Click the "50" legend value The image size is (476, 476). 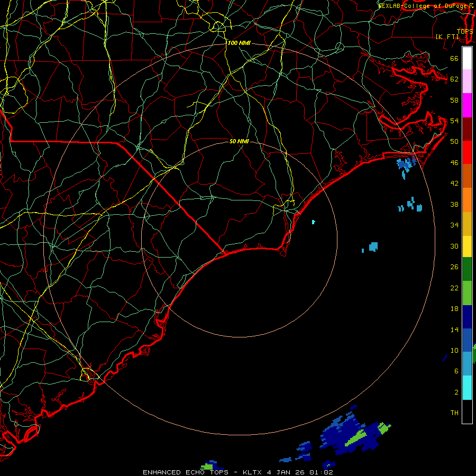coord(454,142)
